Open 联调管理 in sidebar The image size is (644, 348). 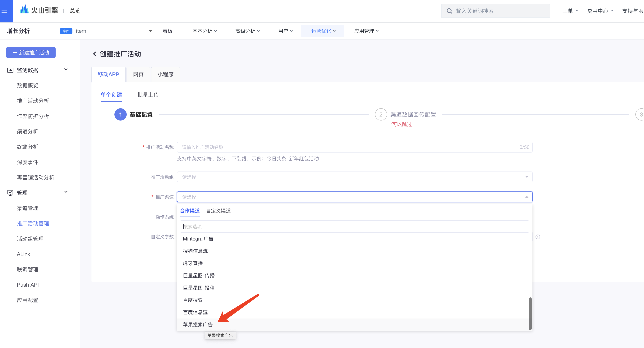[x=27, y=269]
